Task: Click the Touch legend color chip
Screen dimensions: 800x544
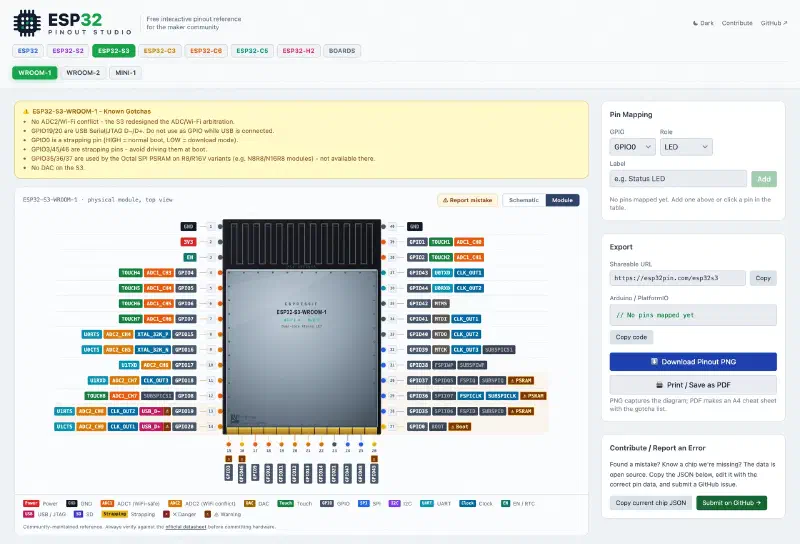Action: (285, 504)
